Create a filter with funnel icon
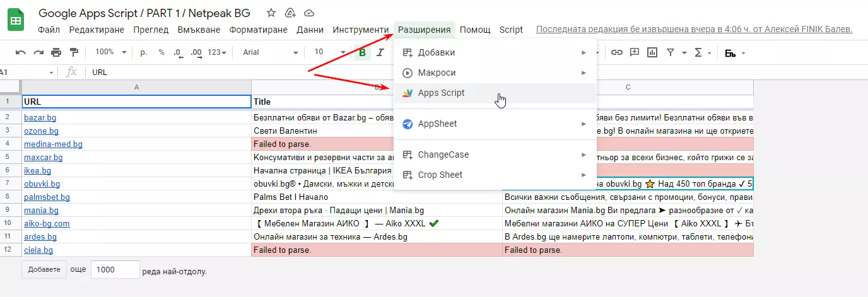This screenshot has width=868, height=297. coord(671,52)
